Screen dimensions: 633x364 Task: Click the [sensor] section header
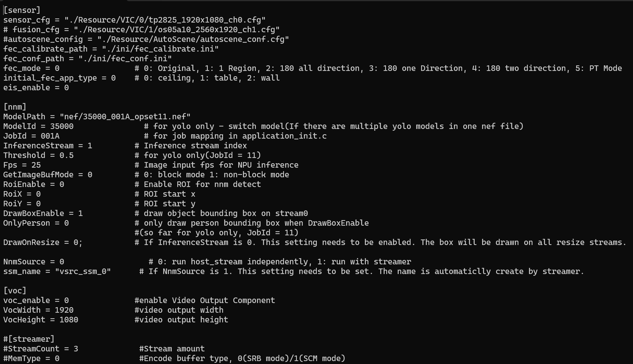[22, 10]
